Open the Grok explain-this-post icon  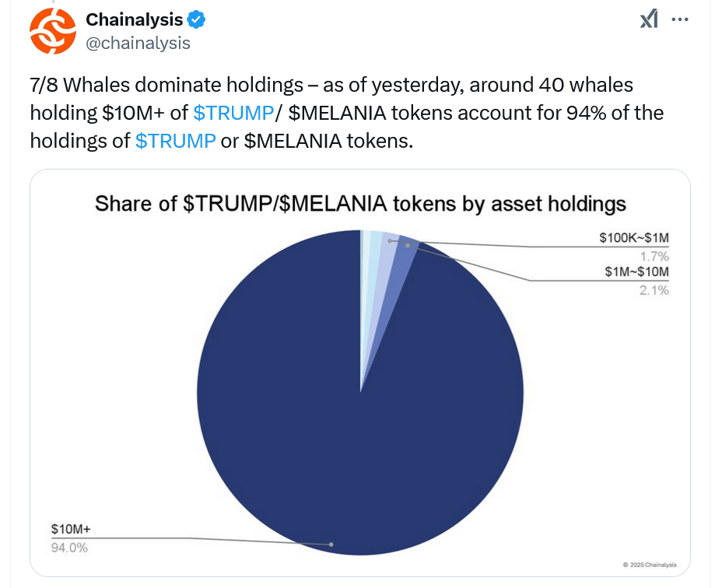[648, 19]
